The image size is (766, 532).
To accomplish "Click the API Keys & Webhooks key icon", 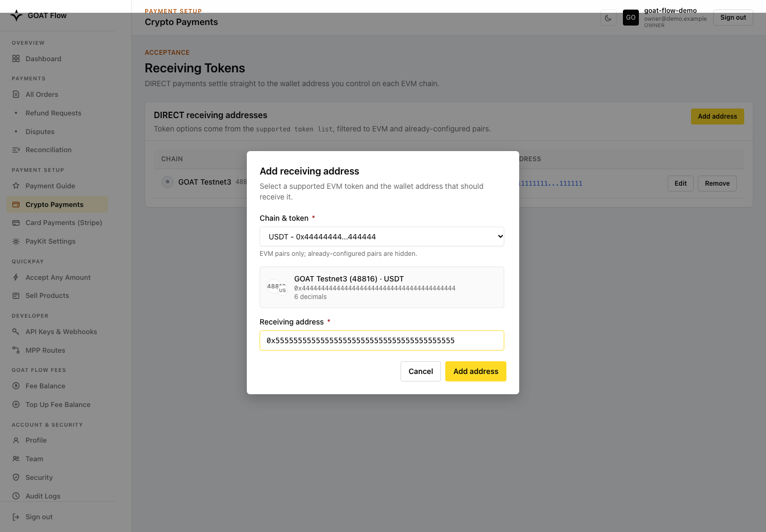I will click(16, 332).
